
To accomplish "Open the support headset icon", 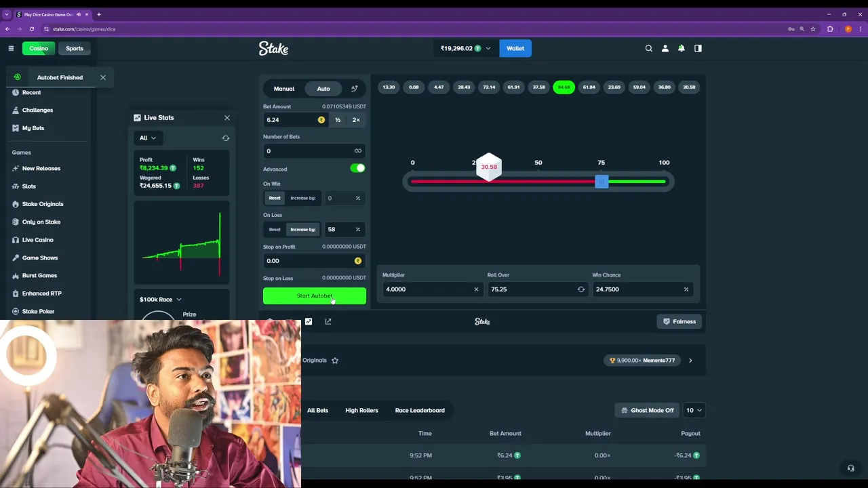I will coord(850,468).
